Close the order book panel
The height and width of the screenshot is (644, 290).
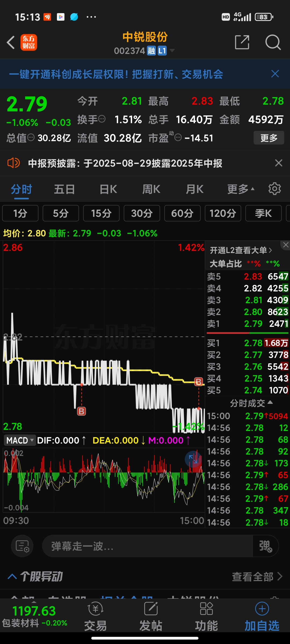tap(285, 245)
